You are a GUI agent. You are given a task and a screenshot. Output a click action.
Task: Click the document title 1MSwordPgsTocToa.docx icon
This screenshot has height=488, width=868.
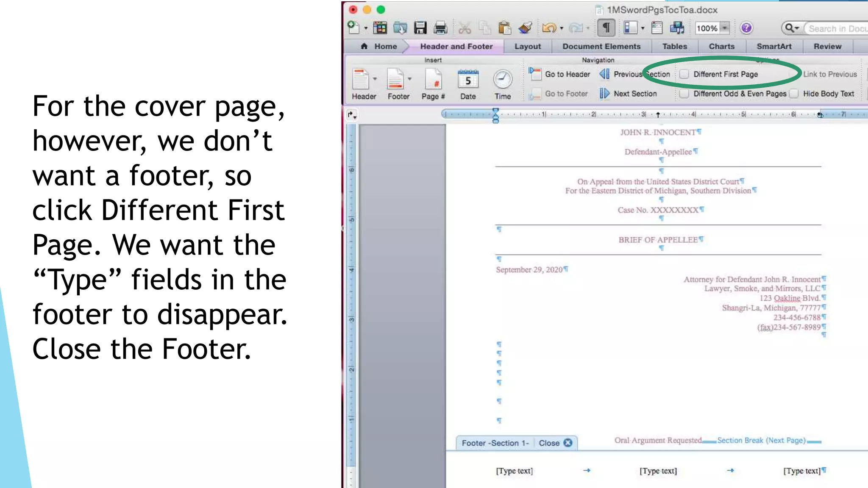click(x=599, y=10)
